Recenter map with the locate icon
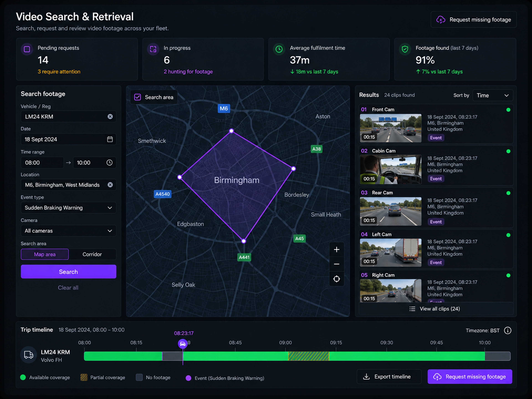The width and height of the screenshot is (532, 399). (337, 279)
